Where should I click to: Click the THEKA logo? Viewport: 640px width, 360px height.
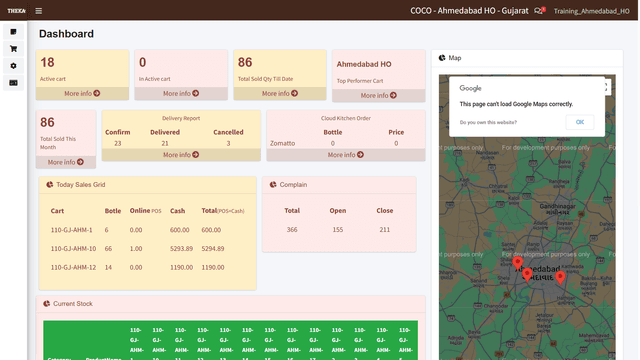point(16,11)
